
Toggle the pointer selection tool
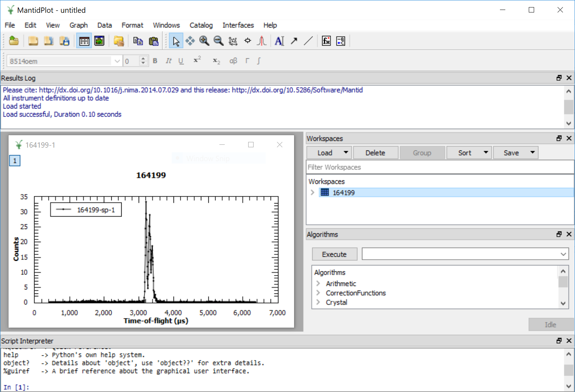(x=176, y=41)
